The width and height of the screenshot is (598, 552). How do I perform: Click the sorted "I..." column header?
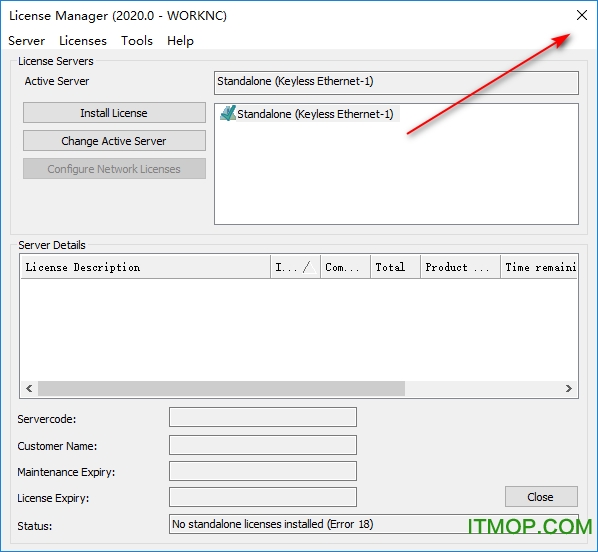[296, 267]
